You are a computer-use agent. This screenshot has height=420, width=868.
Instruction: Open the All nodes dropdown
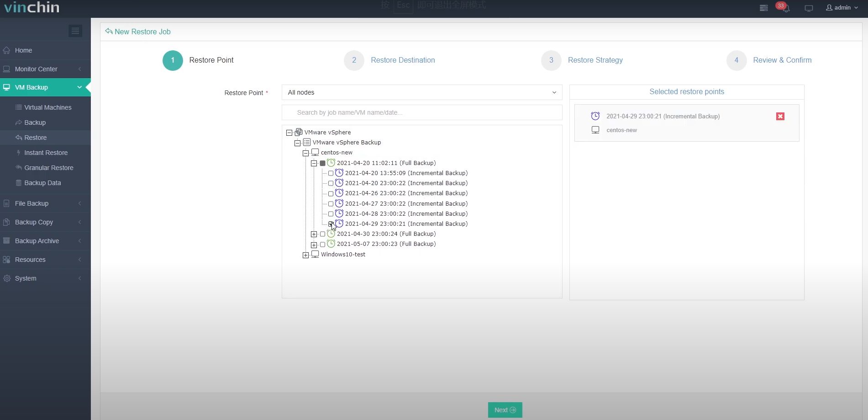pos(422,92)
